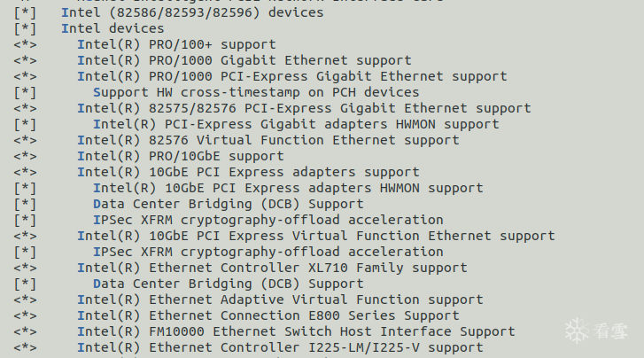
Task: Toggle IPSec XFRM offload under 10GbE Virtual Function
Action: [25, 252]
